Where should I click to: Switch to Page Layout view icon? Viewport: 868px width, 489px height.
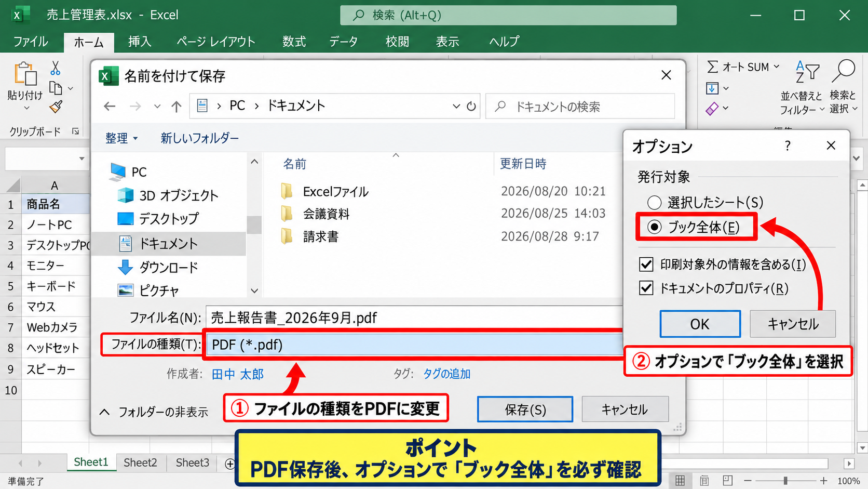coord(704,481)
